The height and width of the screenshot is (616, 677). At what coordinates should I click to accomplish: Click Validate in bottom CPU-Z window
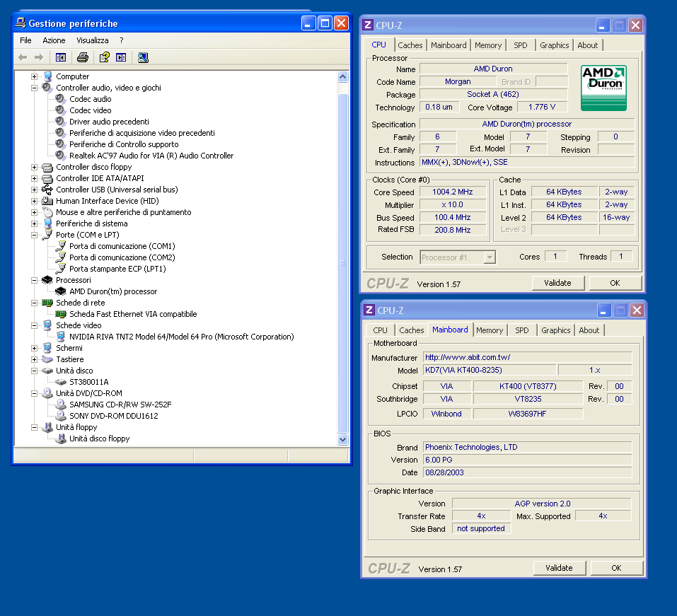point(559,568)
